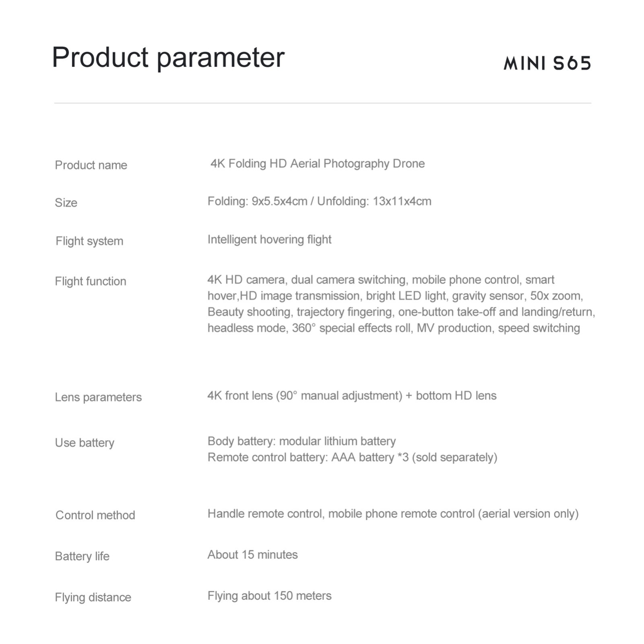644x644 pixels.
Task: Click the folding and unfolding dimensions text
Action: tap(319, 201)
